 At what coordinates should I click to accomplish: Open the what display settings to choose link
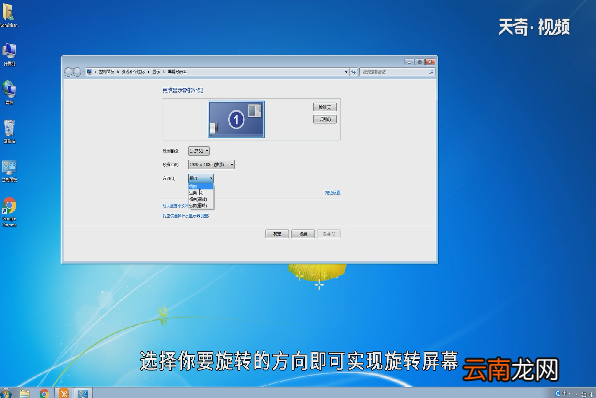tap(186, 216)
